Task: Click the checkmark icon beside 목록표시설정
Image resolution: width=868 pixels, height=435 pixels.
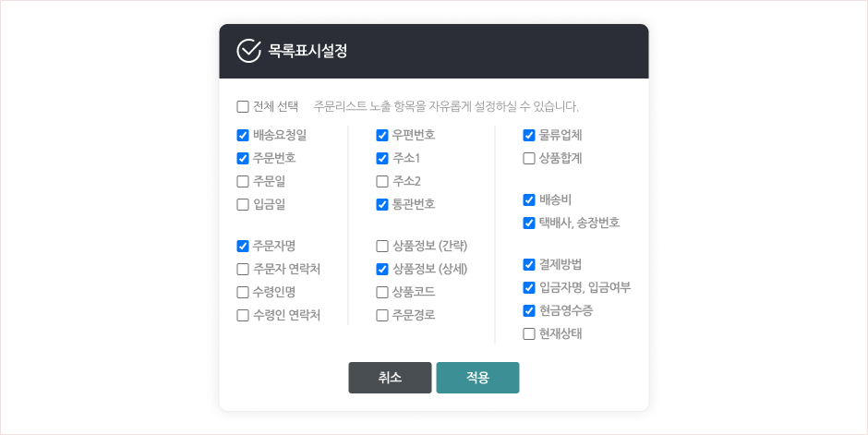Action: (249, 51)
